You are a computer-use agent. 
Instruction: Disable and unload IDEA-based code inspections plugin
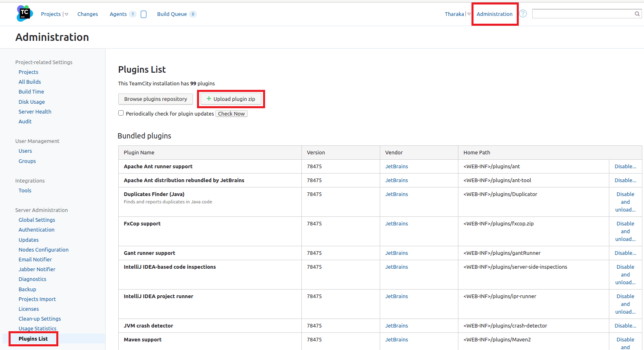(625, 274)
